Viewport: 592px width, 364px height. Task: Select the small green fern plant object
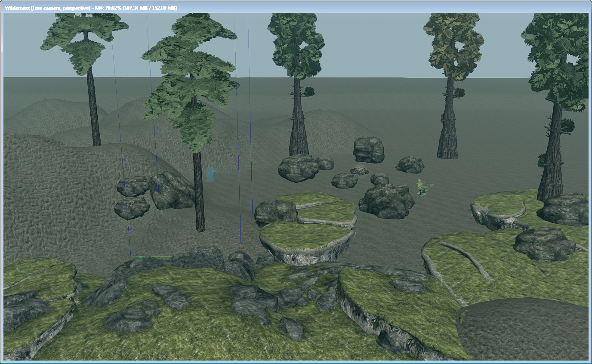424,188
